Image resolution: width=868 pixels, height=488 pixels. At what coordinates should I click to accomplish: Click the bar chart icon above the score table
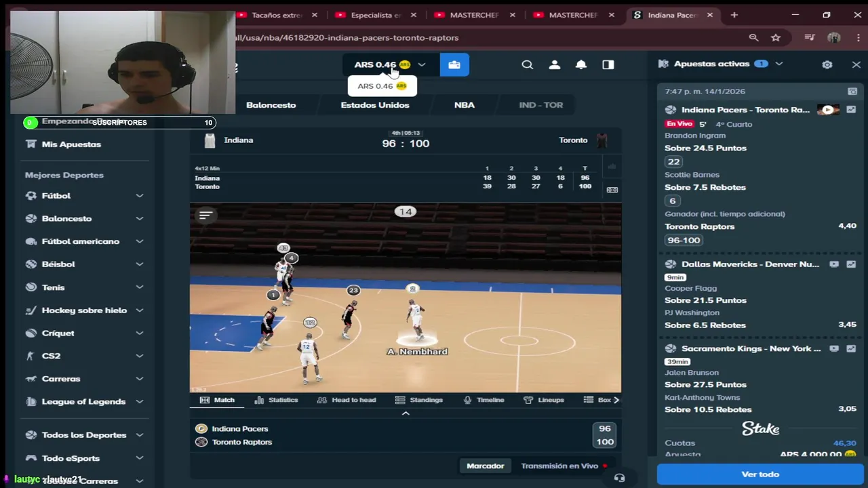click(612, 167)
